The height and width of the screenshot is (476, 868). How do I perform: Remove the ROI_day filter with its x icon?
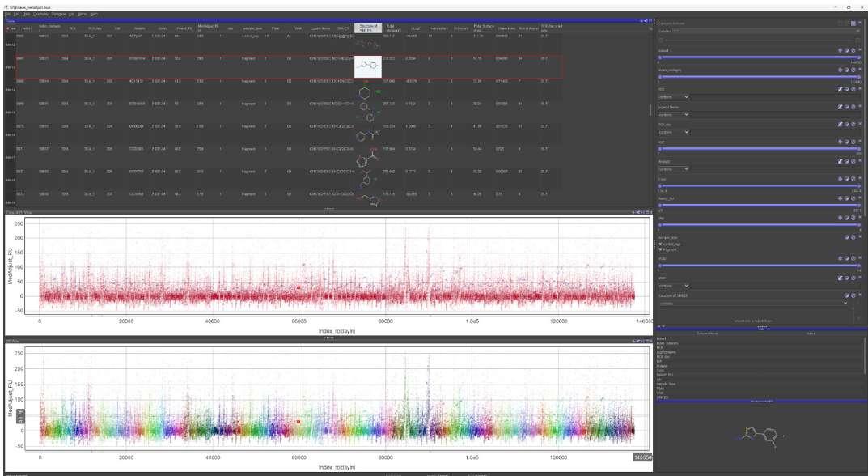860,124
